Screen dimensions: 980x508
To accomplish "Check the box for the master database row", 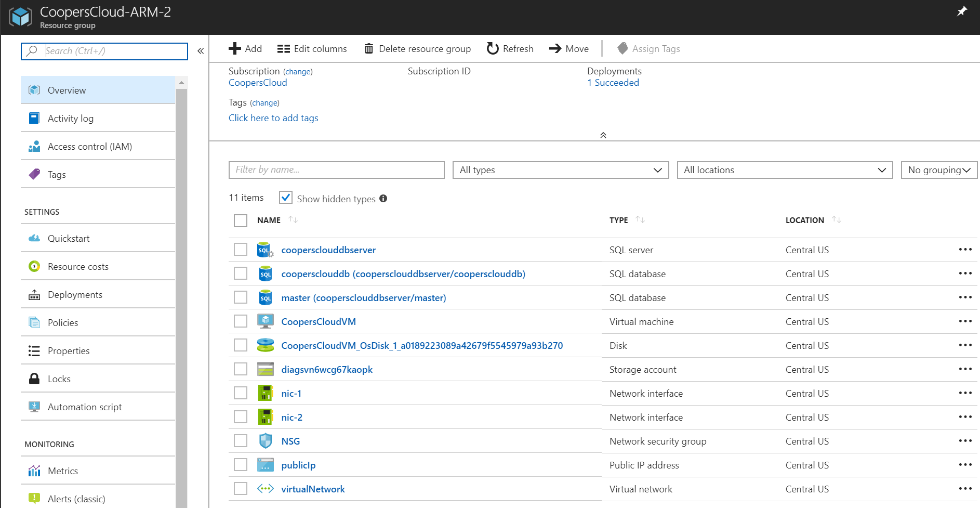I will (241, 297).
